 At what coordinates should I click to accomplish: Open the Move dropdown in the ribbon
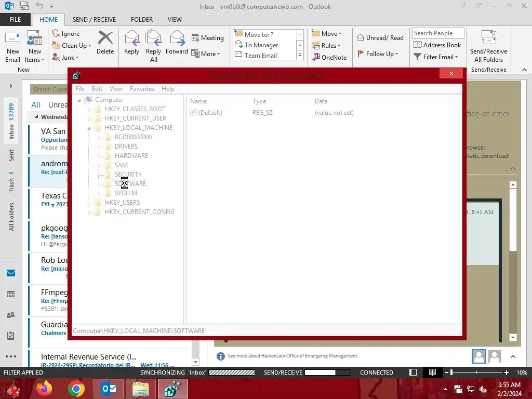[326, 34]
